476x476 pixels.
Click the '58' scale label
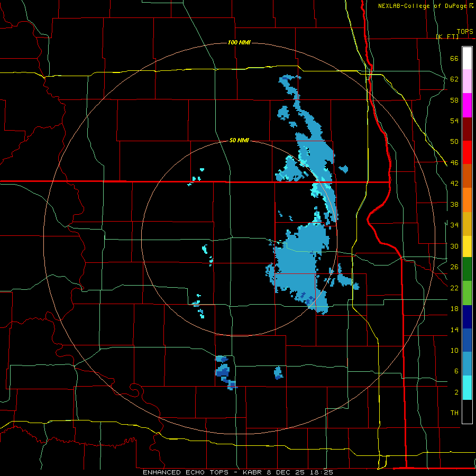[x=454, y=100]
